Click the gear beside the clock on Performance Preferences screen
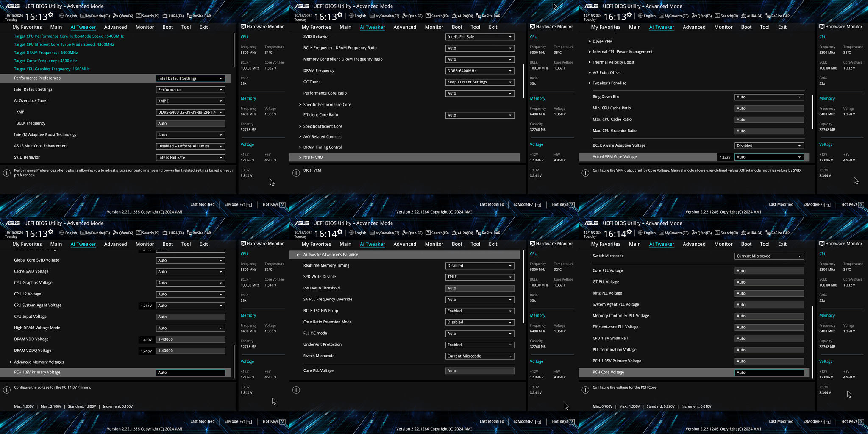This screenshot has width=868, height=434. tap(51, 15)
